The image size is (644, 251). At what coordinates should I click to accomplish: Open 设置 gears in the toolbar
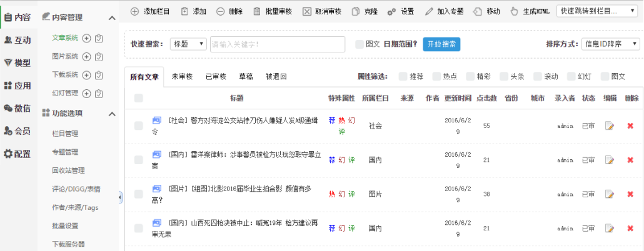[x=391, y=11]
